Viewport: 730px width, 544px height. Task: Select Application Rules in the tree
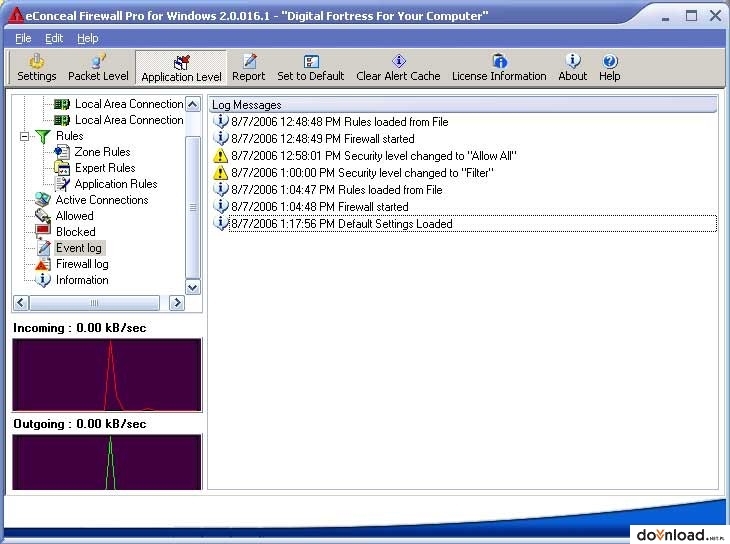click(116, 184)
